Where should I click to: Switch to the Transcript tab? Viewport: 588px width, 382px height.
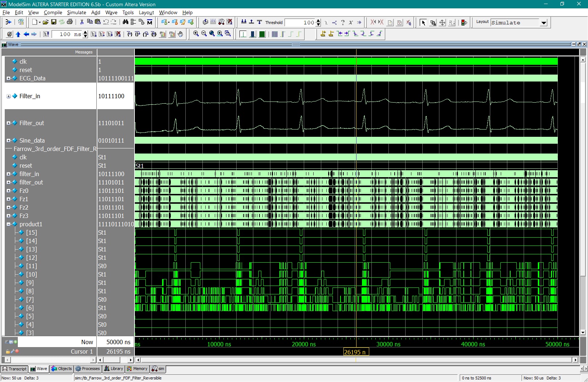coord(15,369)
